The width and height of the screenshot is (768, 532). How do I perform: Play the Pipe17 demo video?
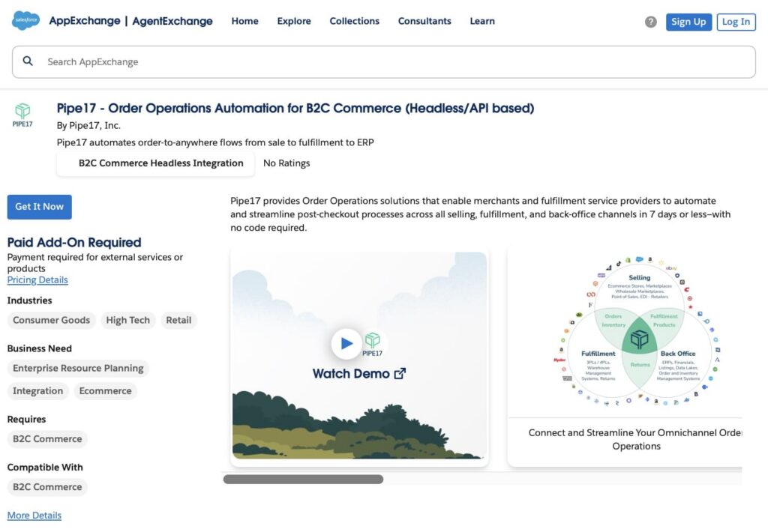(x=346, y=343)
